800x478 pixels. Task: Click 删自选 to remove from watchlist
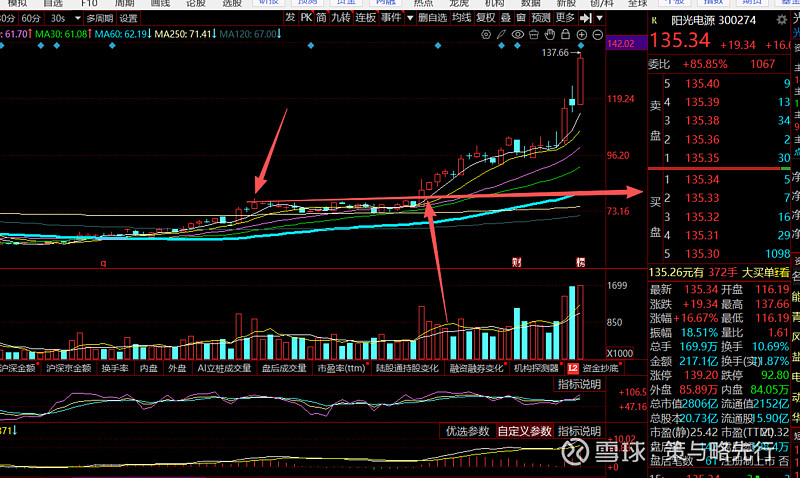click(433, 18)
